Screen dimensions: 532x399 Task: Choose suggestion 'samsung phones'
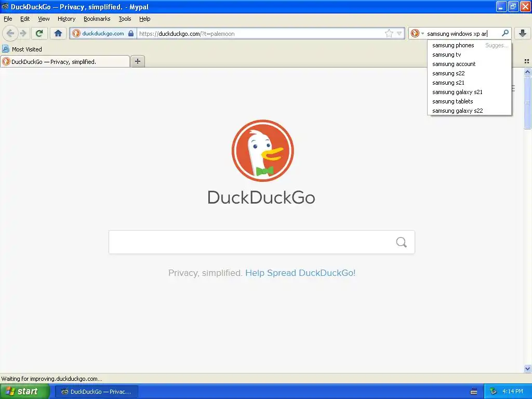click(x=469, y=45)
